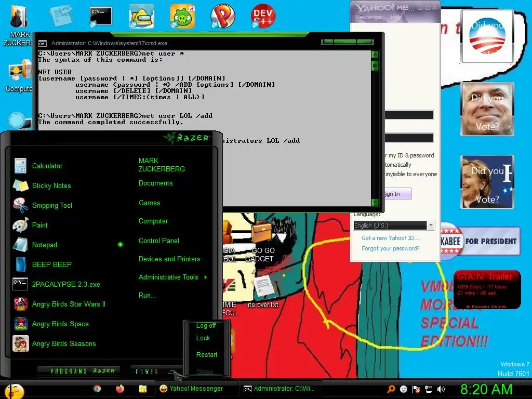This screenshot has height=399, width=532.
Task: Click the McCain Did you Vote gadget
Action: [x=487, y=109]
